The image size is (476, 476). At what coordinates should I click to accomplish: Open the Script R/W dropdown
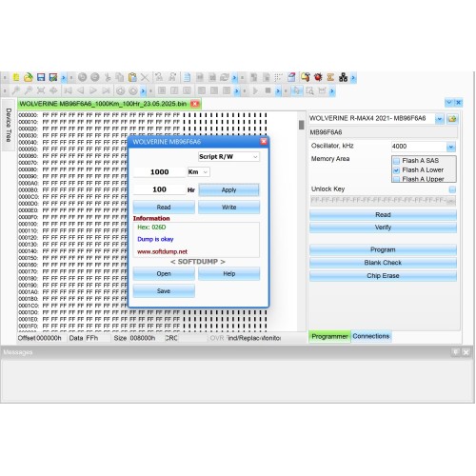tap(228, 157)
